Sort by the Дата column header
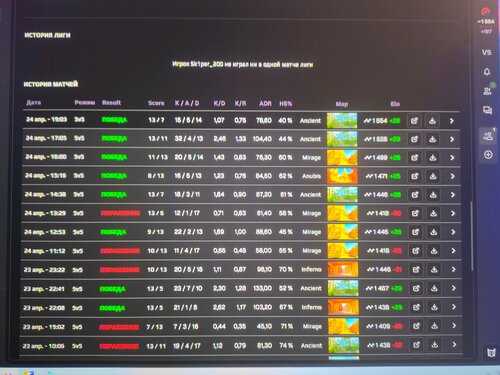This screenshot has width=500, height=375. coord(34,102)
